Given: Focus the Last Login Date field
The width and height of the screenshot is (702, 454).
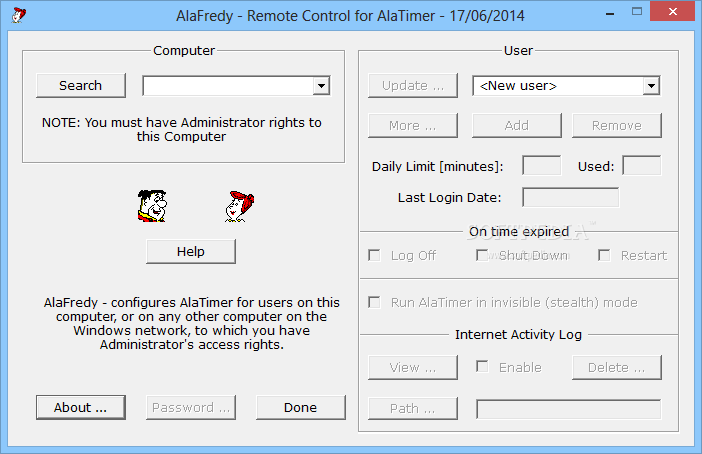Looking at the screenshot, I should click(570, 197).
